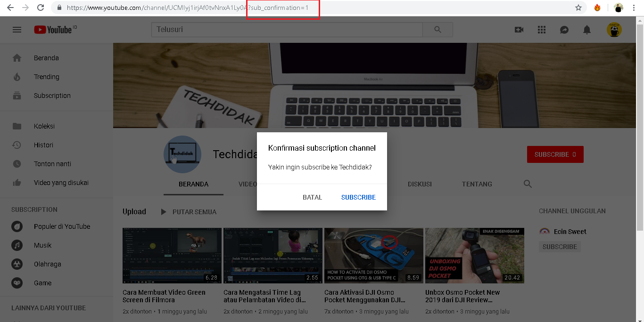The height and width of the screenshot is (322, 644).
Task: Confirm subscription by clicking SUBSCRIBE in dialog
Action: pyautogui.click(x=358, y=197)
